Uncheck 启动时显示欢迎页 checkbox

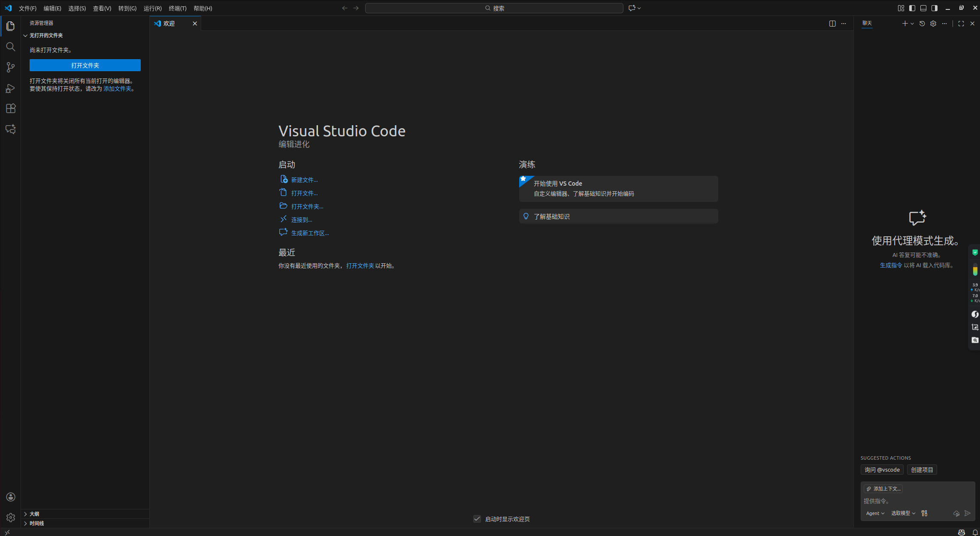coord(477,519)
